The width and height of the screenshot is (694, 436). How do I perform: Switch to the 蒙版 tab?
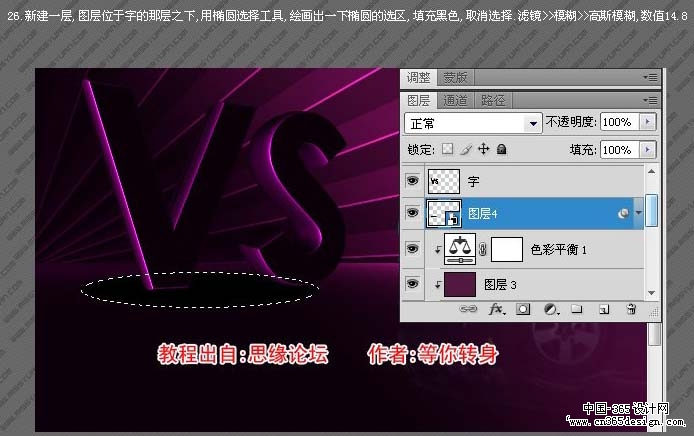[x=455, y=77]
